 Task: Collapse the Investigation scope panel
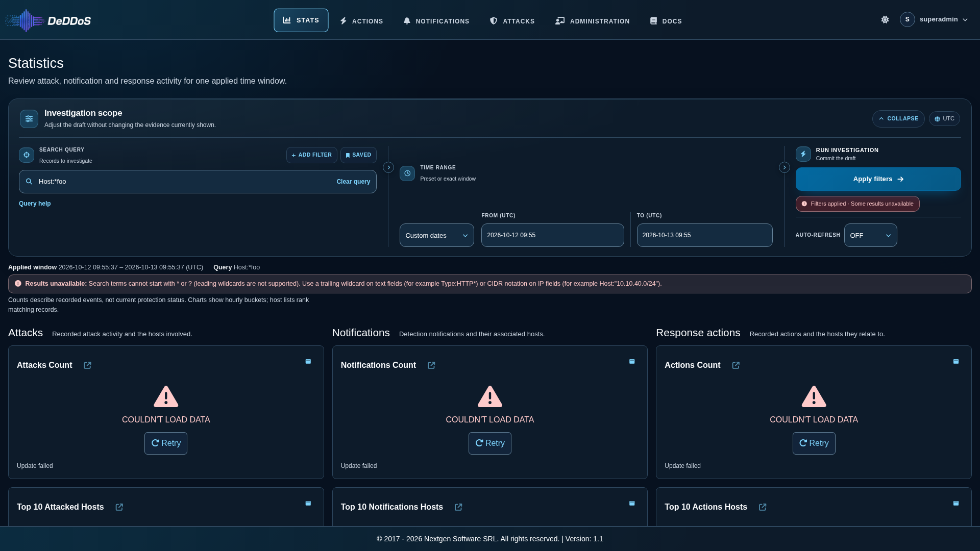(898, 119)
